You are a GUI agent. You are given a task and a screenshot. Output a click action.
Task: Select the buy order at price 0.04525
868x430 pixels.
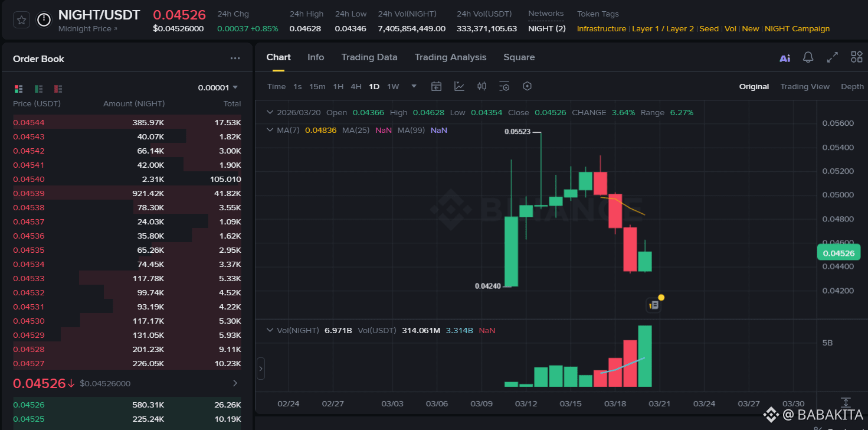tap(127, 419)
